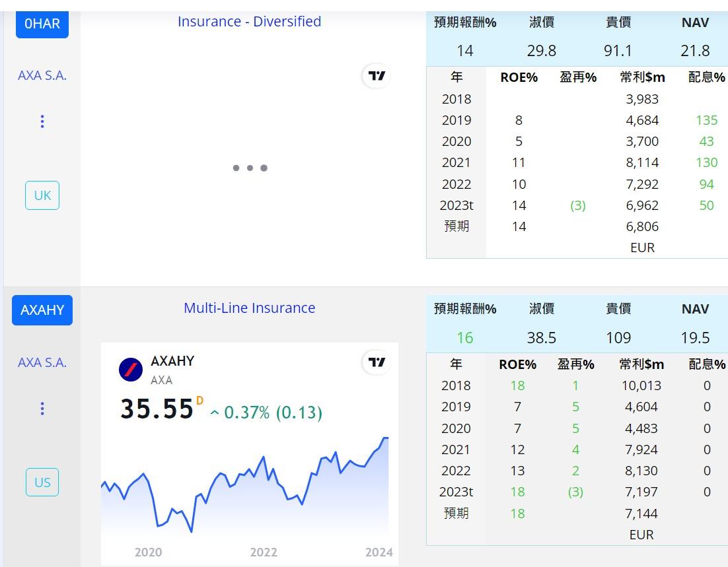
Task: Click the AXAHY symbol title in chart widget
Action: (172, 361)
